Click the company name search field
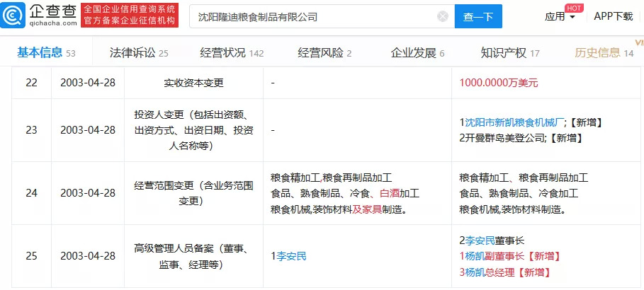This screenshot has width=644, height=290. click(x=312, y=16)
